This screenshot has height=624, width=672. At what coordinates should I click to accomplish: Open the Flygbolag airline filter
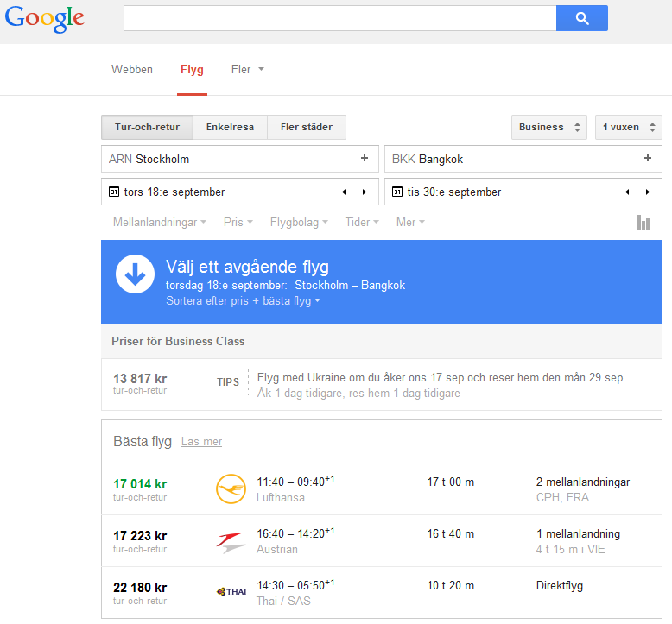click(299, 223)
